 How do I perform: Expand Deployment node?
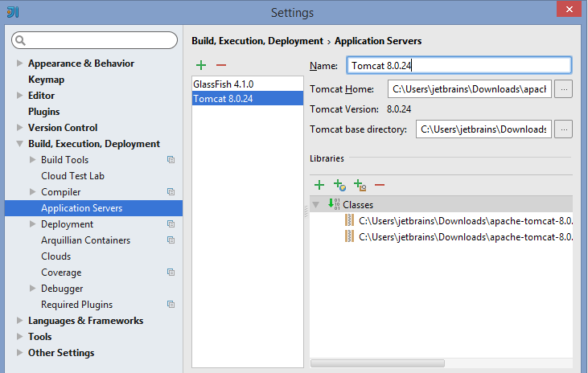(x=33, y=224)
